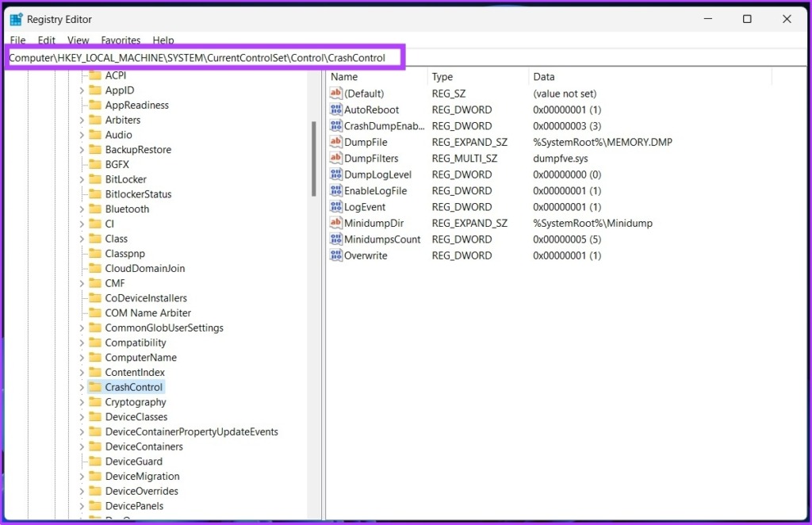
Task: Open the View menu
Action: pos(79,40)
